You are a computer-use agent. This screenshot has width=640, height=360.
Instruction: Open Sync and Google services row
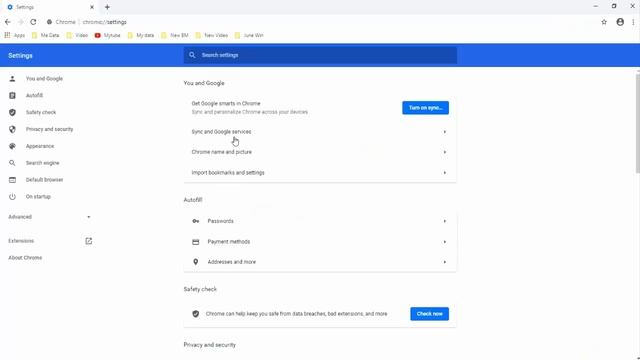pyautogui.click(x=320, y=132)
